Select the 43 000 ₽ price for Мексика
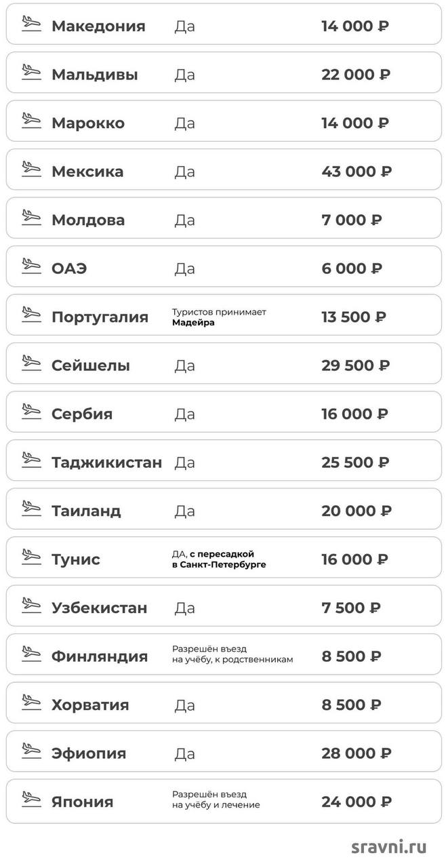 click(x=357, y=172)
